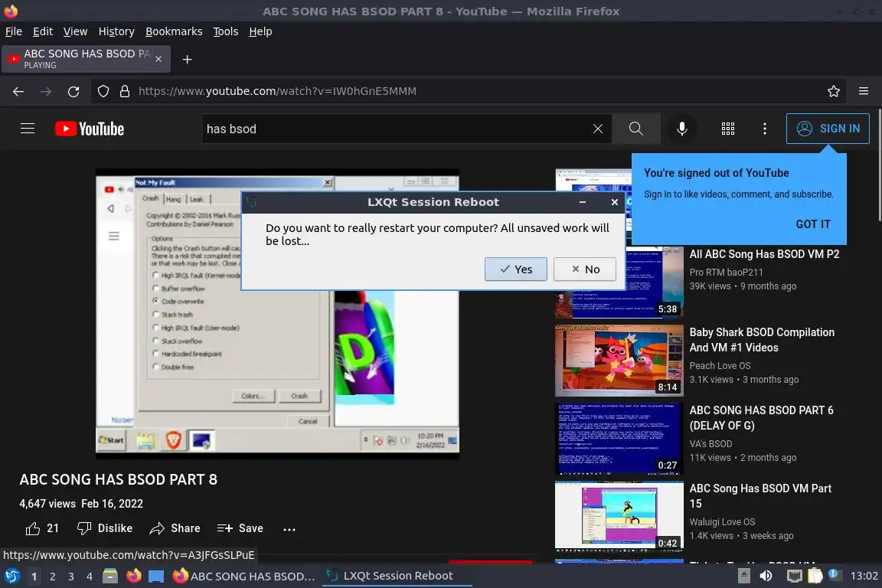Cancel reboot by clicking No
The image size is (882, 588).
point(585,269)
